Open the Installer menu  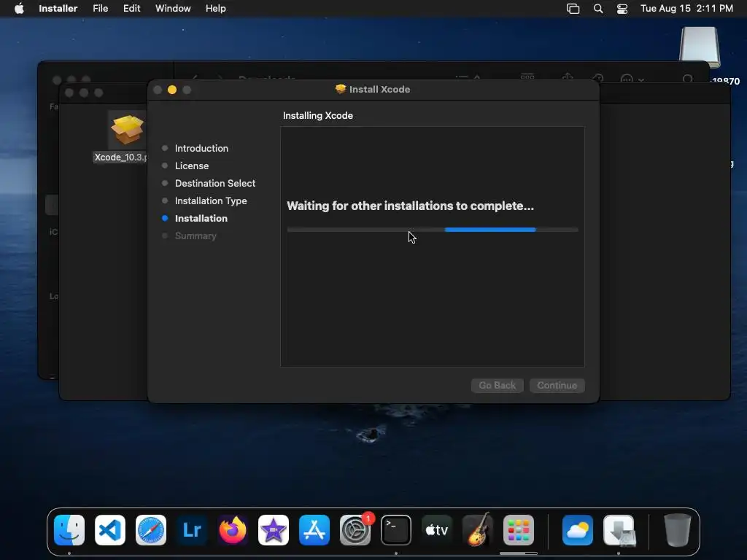coord(58,9)
